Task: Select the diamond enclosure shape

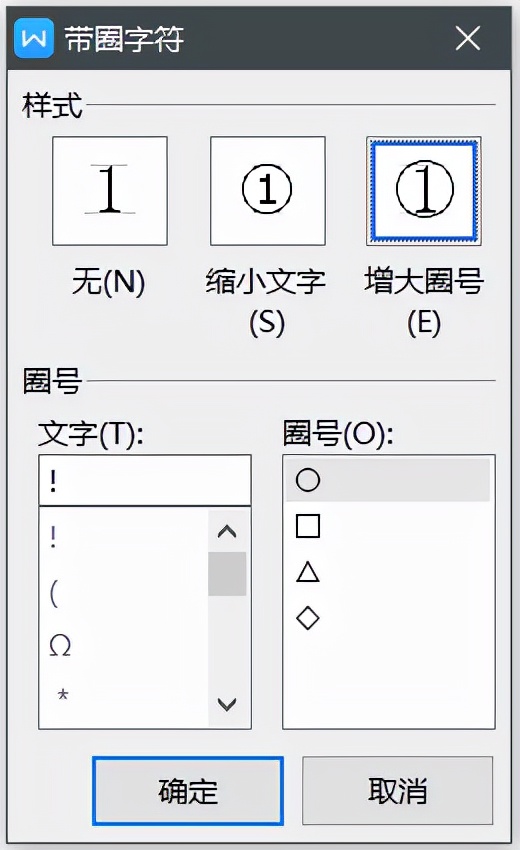Action: 308,618
